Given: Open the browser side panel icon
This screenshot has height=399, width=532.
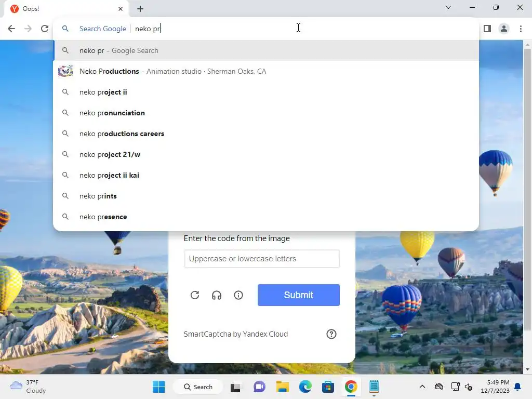Looking at the screenshot, I should pyautogui.click(x=487, y=29).
